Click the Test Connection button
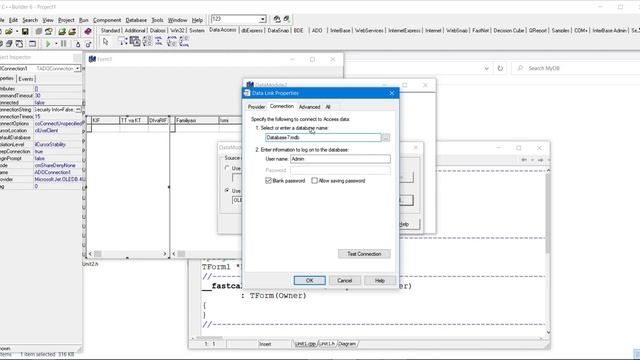The image size is (640, 360). [364, 253]
